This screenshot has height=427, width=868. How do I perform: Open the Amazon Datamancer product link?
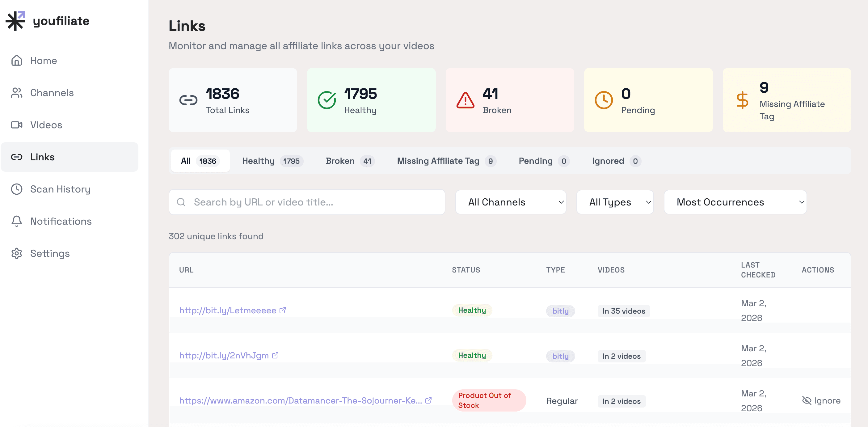(300, 400)
